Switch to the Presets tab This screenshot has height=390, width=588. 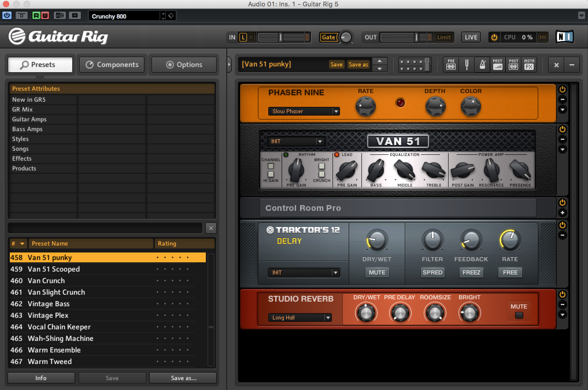[x=40, y=64]
